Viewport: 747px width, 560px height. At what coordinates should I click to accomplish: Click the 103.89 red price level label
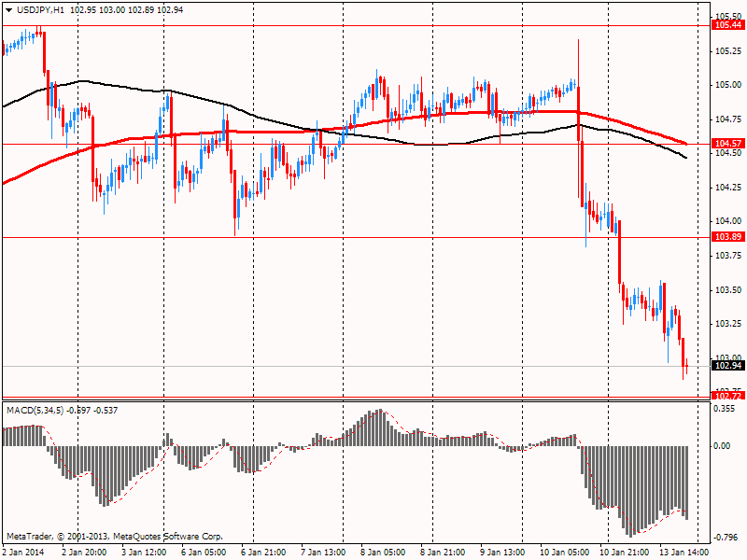tap(728, 237)
